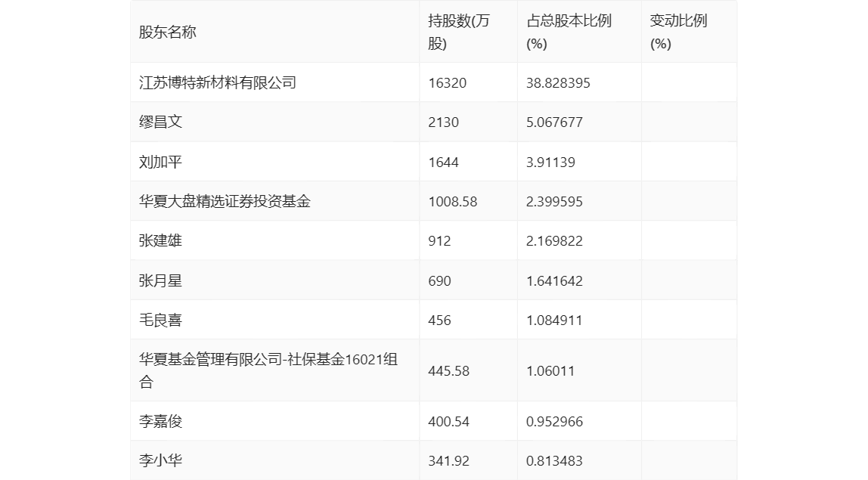Select shareholder 刘加平
Viewport: 868px width, 480px height.
click(160, 163)
